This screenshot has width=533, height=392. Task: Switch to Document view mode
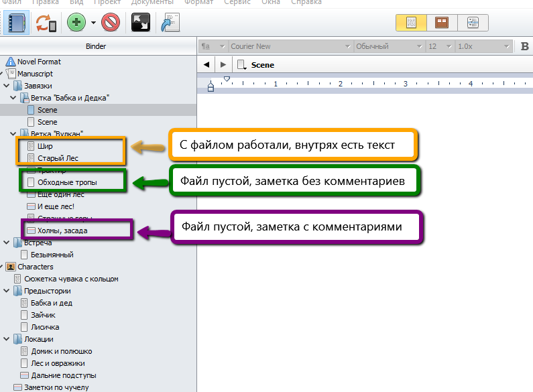pyautogui.click(x=411, y=22)
